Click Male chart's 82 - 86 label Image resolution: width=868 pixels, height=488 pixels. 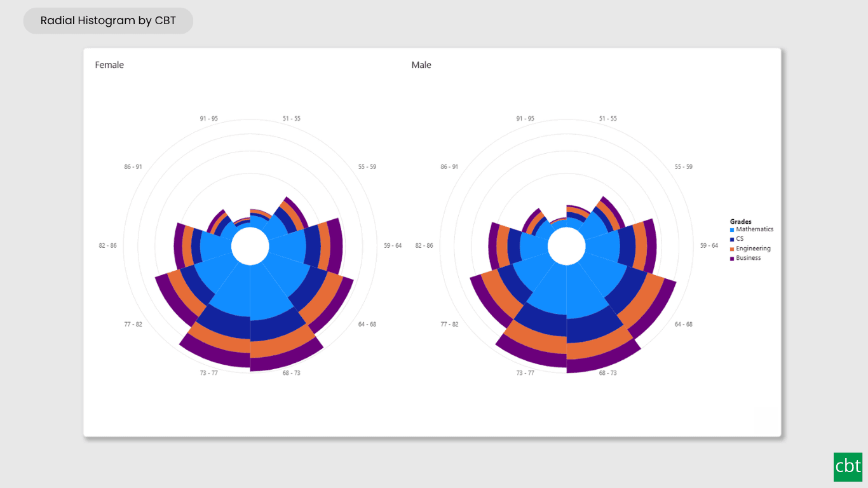(x=424, y=245)
